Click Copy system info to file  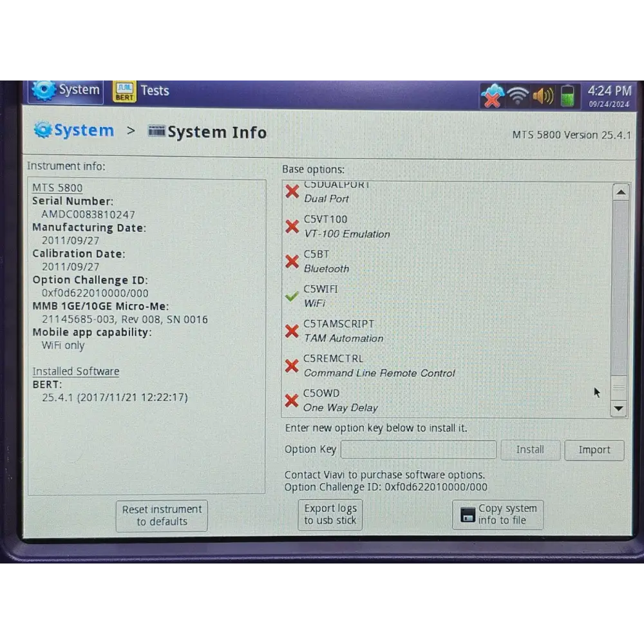[498, 514]
